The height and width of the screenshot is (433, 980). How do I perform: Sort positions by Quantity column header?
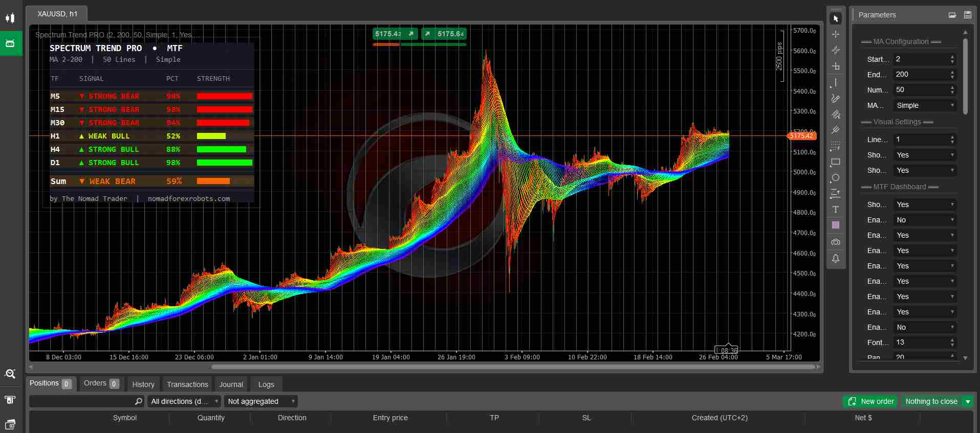pyautogui.click(x=211, y=418)
